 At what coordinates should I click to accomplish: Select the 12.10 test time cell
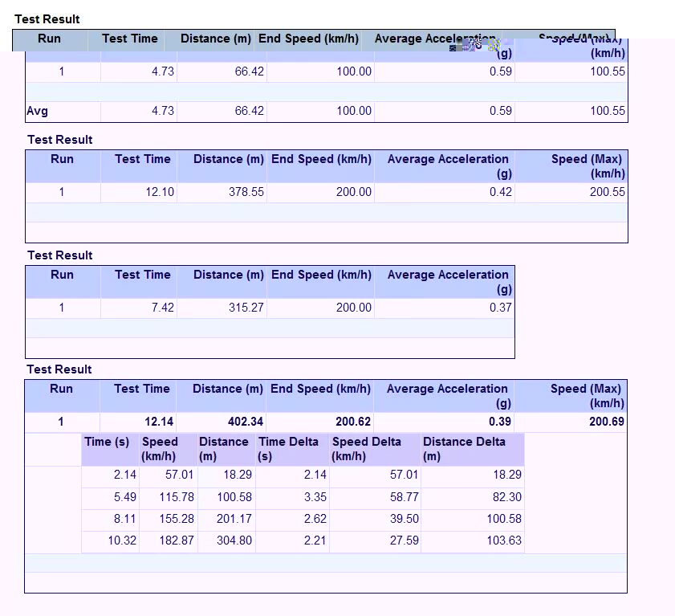tap(160, 192)
